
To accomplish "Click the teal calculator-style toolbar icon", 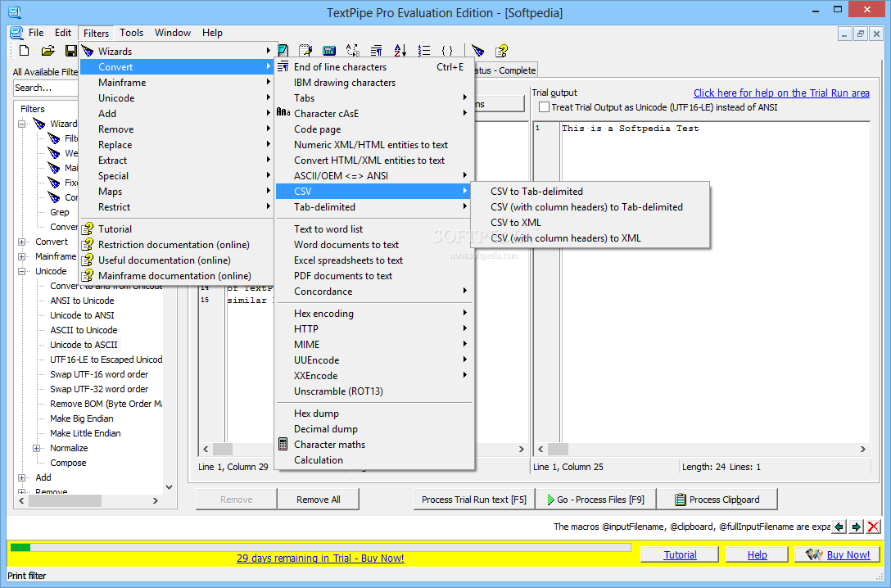I will [x=329, y=51].
